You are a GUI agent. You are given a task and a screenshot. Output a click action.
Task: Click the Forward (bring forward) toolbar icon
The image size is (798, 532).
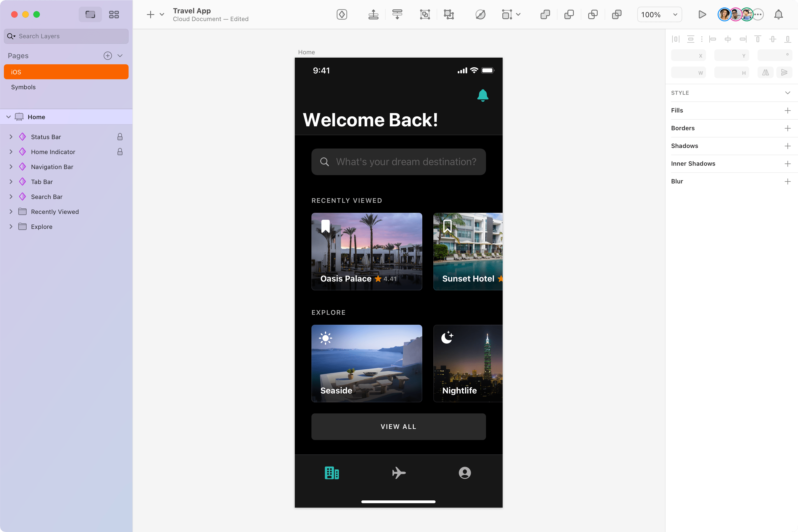373,15
